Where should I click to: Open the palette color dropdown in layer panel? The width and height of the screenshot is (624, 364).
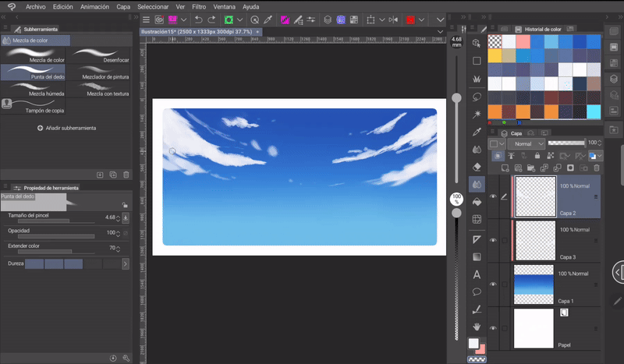tap(497, 143)
